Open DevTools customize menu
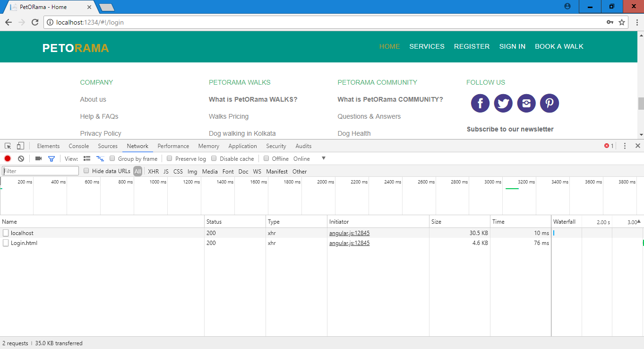 625,146
